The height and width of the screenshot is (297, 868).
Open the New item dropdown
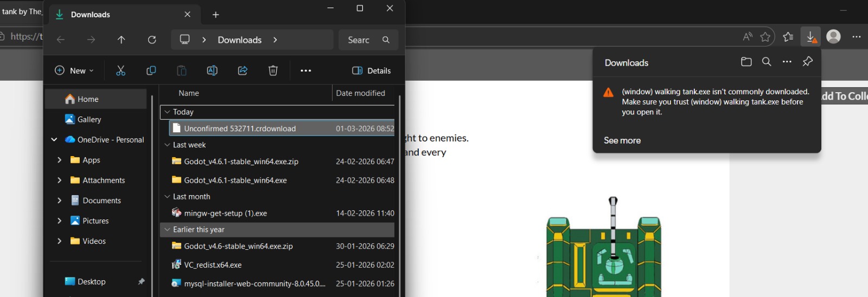[x=74, y=70]
